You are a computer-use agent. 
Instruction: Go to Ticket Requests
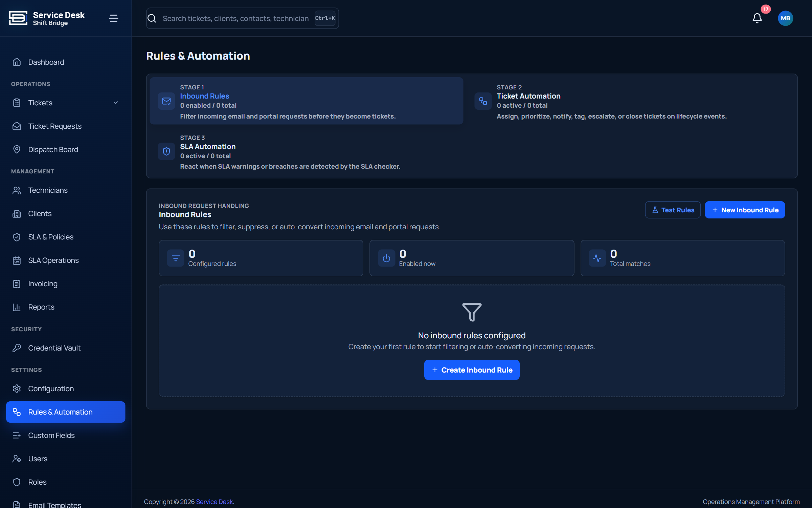pyautogui.click(x=66, y=126)
